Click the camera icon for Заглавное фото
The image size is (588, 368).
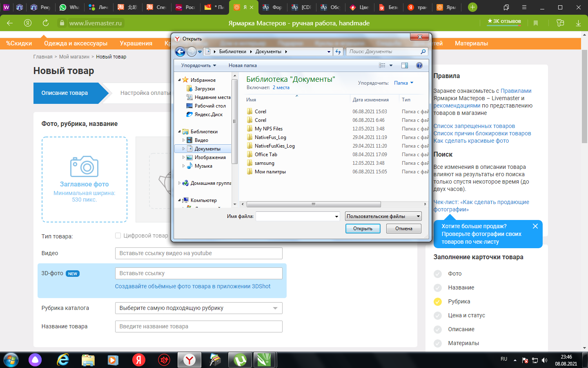85,166
